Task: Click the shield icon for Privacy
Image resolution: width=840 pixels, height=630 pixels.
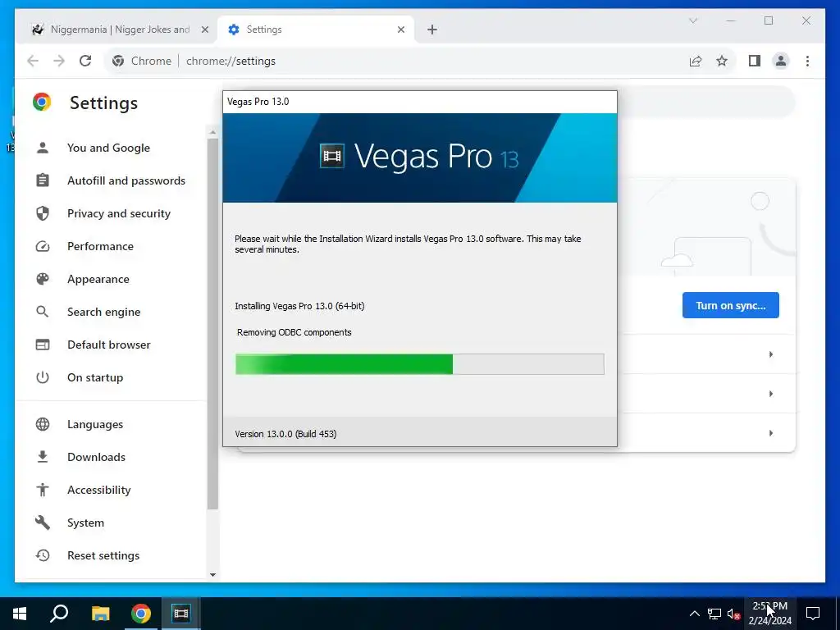Action: (43, 213)
